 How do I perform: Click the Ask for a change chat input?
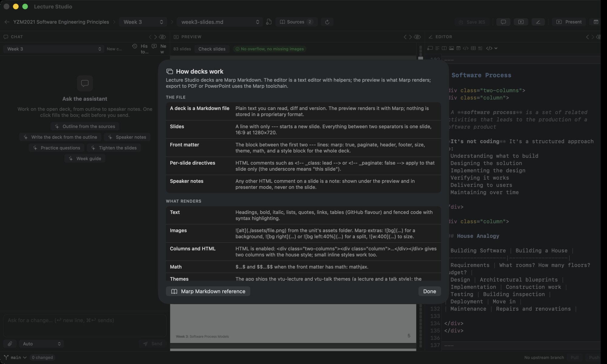click(x=85, y=326)
